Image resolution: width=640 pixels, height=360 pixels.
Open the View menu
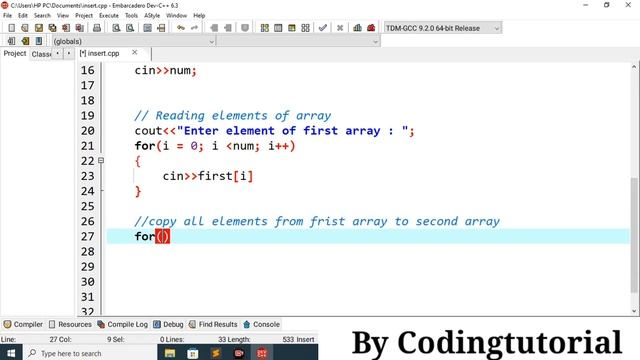click(x=62, y=16)
